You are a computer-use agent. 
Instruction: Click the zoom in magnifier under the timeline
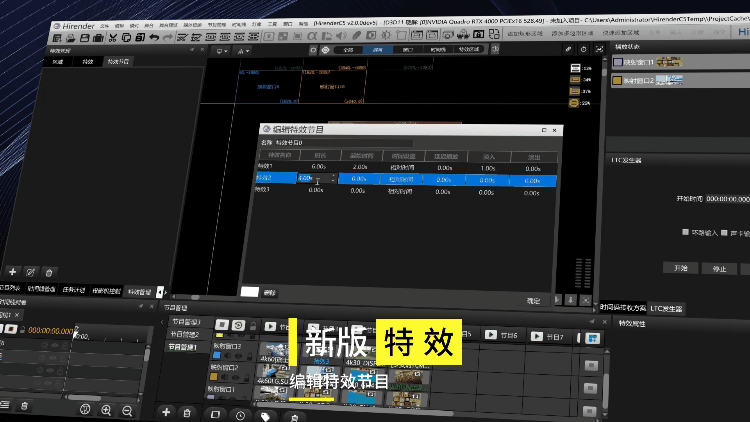coord(106,410)
